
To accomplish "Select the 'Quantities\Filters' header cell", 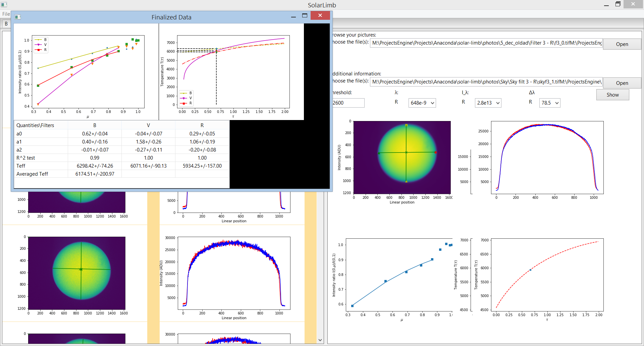I will pos(41,125).
